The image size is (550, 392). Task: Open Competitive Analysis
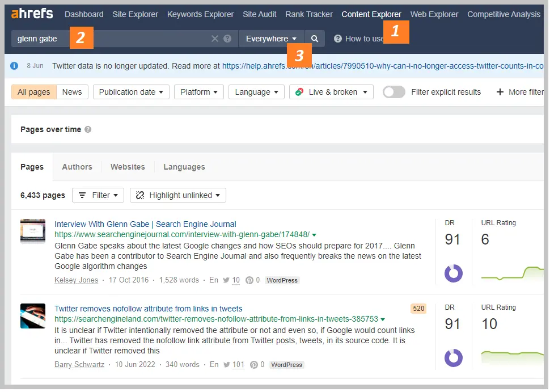click(504, 14)
